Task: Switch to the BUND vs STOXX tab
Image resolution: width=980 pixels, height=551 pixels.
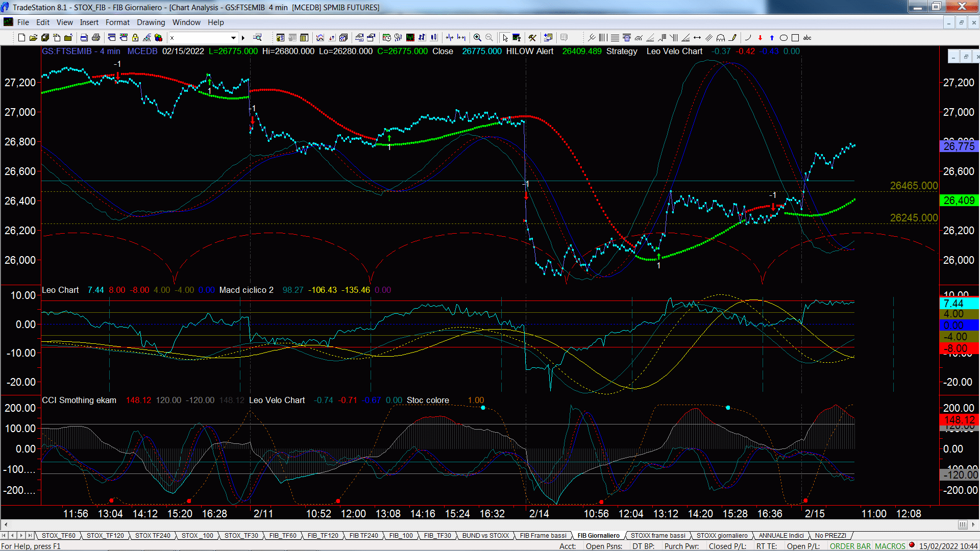Action: [485, 535]
